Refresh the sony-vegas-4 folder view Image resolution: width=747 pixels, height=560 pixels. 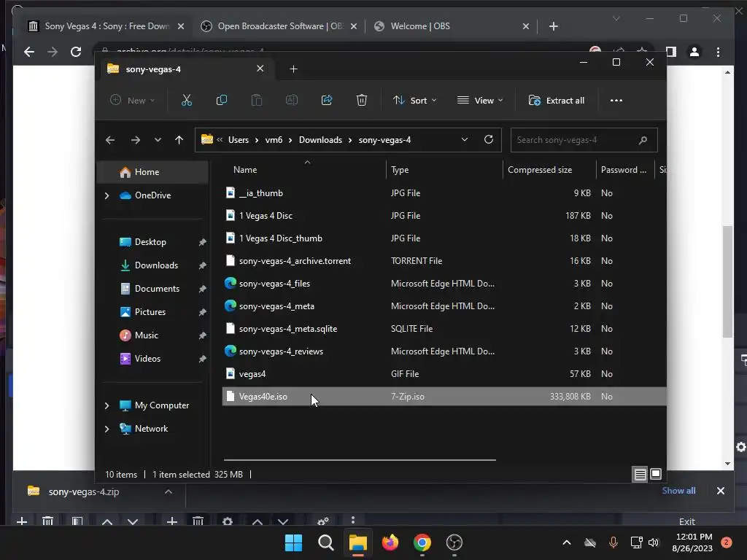tap(489, 139)
